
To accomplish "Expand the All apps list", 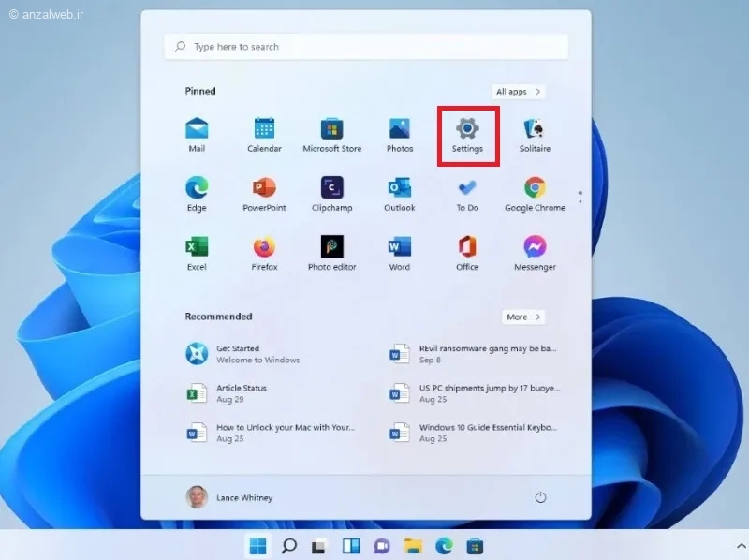I will (x=518, y=91).
